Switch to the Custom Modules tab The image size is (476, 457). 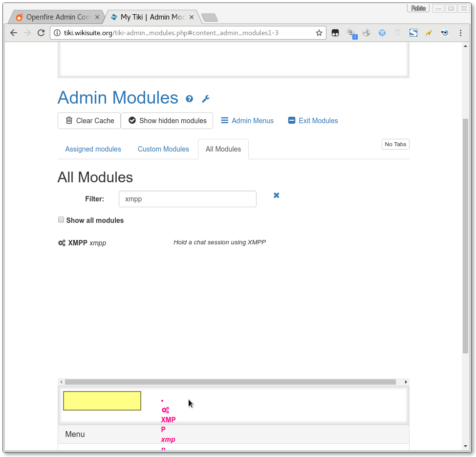point(163,149)
